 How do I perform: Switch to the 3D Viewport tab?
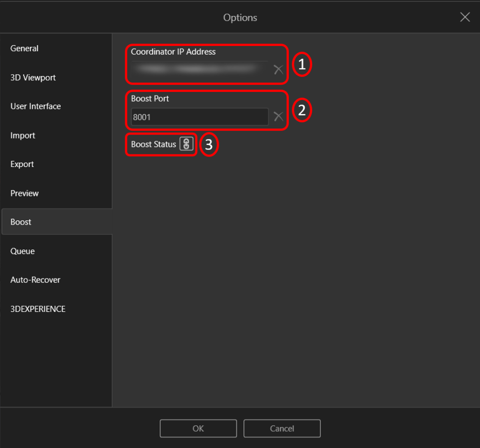[x=33, y=77]
